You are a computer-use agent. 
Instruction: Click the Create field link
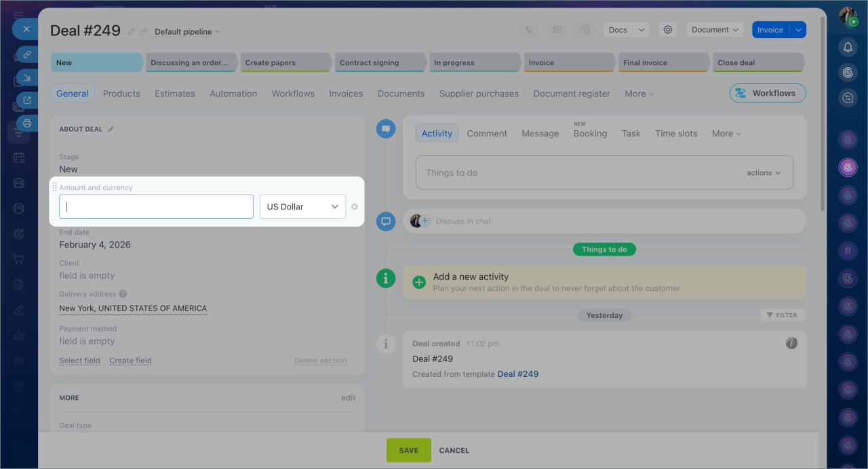click(x=130, y=361)
